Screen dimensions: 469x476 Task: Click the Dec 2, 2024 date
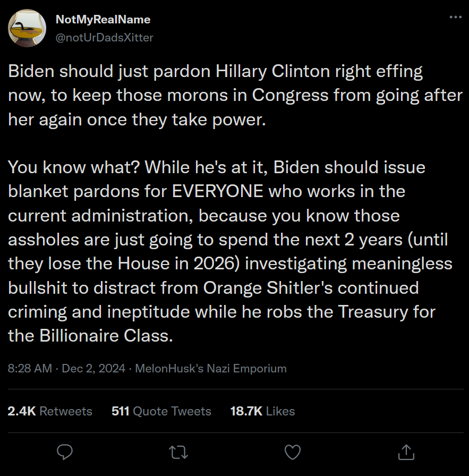point(93,368)
